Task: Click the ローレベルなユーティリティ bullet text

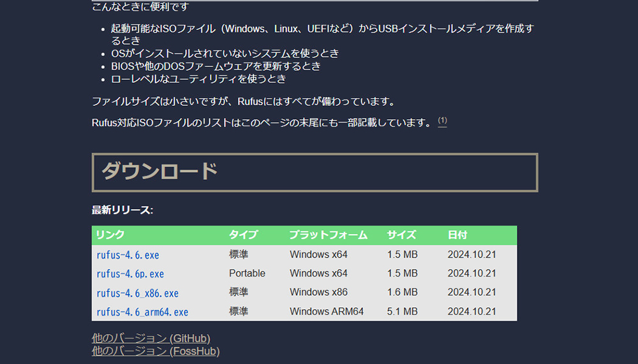Action: (x=198, y=79)
